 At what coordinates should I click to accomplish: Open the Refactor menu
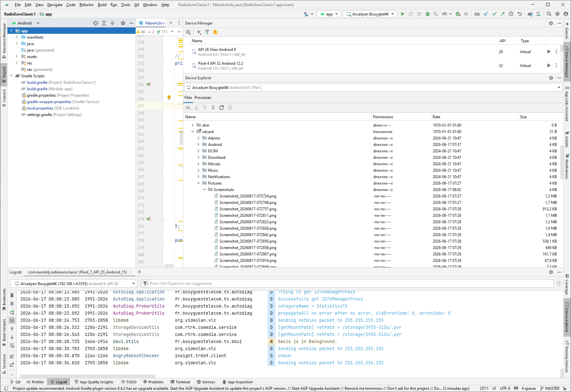87,5
